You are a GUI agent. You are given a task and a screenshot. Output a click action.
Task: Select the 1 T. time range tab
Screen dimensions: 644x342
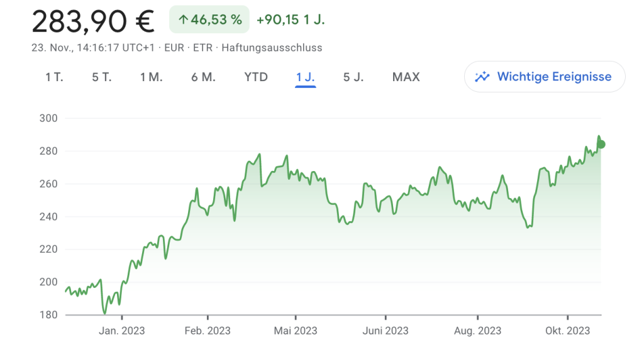54,77
